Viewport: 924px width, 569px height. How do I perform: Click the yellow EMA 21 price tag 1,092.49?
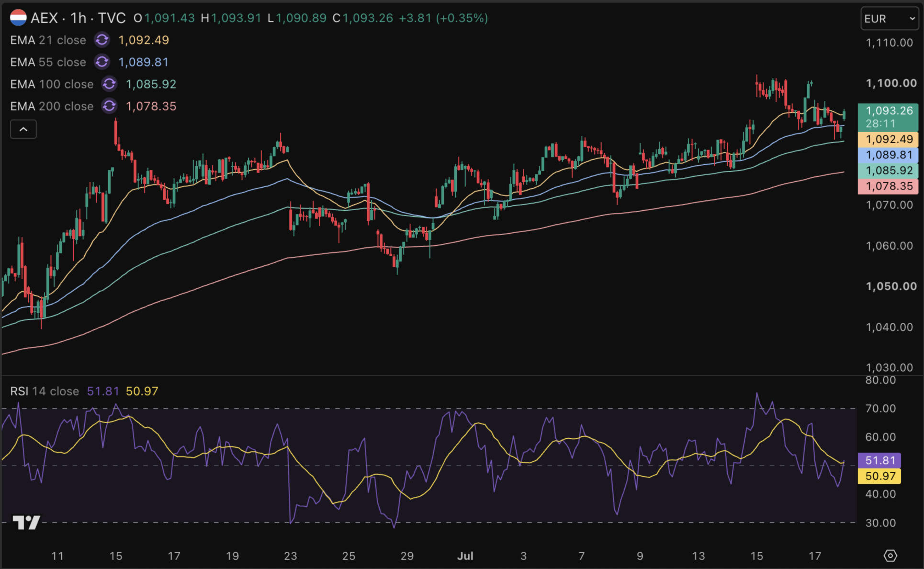[x=888, y=139]
